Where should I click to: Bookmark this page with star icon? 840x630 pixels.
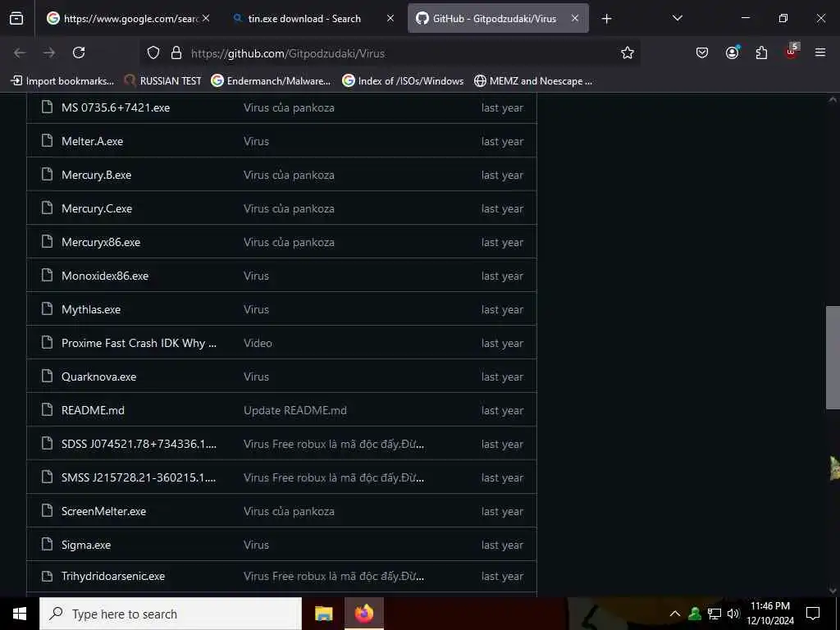click(x=628, y=52)
